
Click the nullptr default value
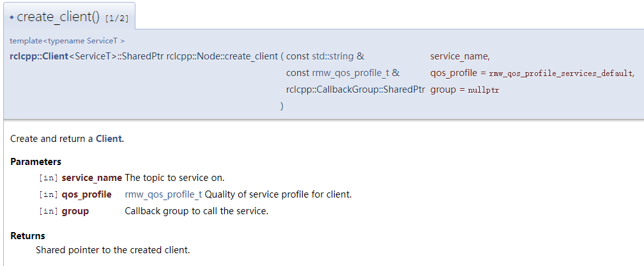tap(483, 90)
